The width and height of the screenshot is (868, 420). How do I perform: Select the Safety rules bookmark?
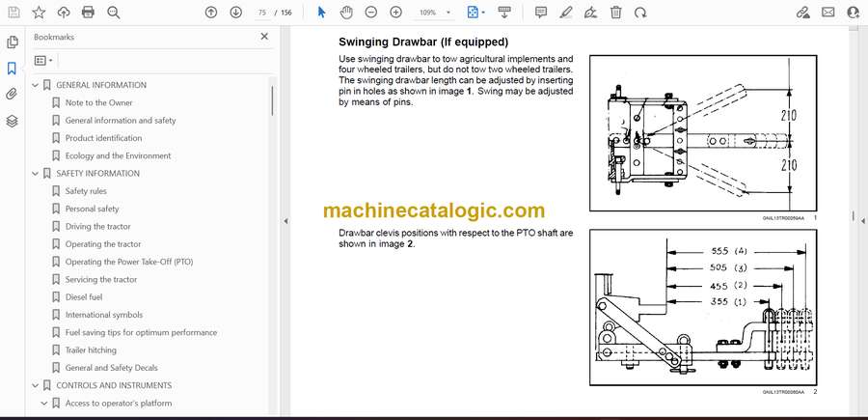[86, 191]
